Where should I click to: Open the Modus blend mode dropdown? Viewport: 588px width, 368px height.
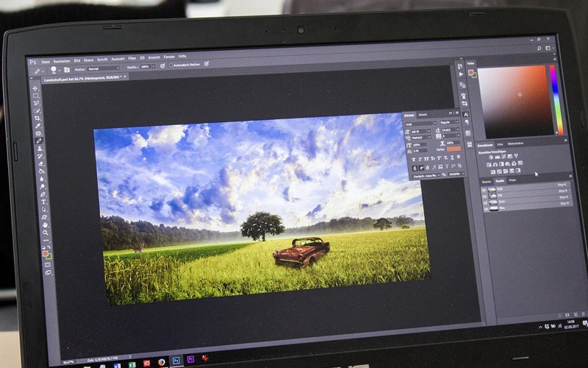[x=103, y=68]
